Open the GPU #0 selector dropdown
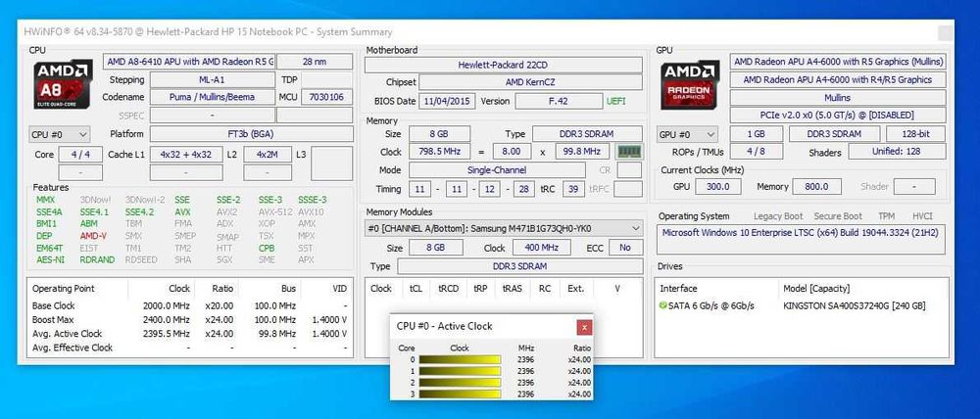This screenshot has width=980, height=419. pyautogui.click(x=688, y=134)
